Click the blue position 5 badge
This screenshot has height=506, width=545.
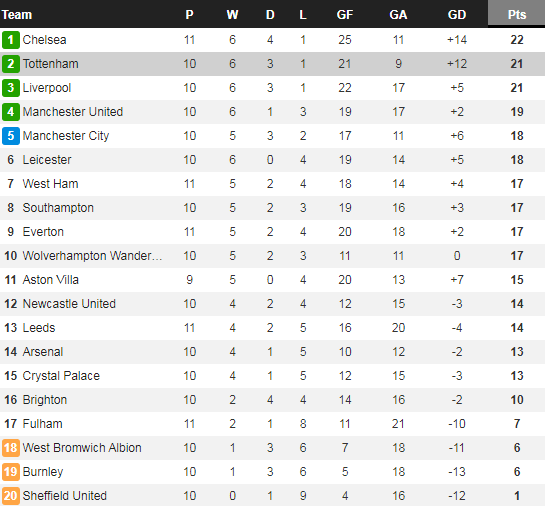click(x=10, y=136)
